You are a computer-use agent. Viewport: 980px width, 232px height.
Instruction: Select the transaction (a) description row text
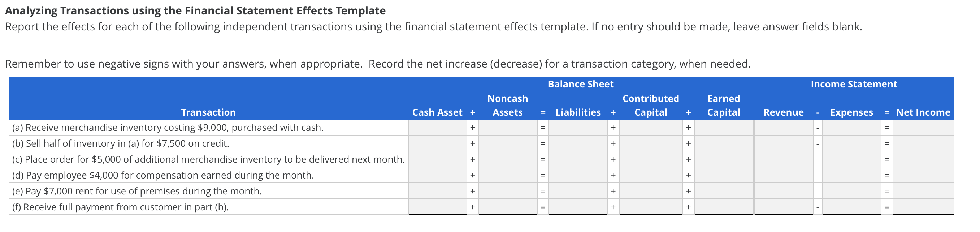tap(168, 128)
